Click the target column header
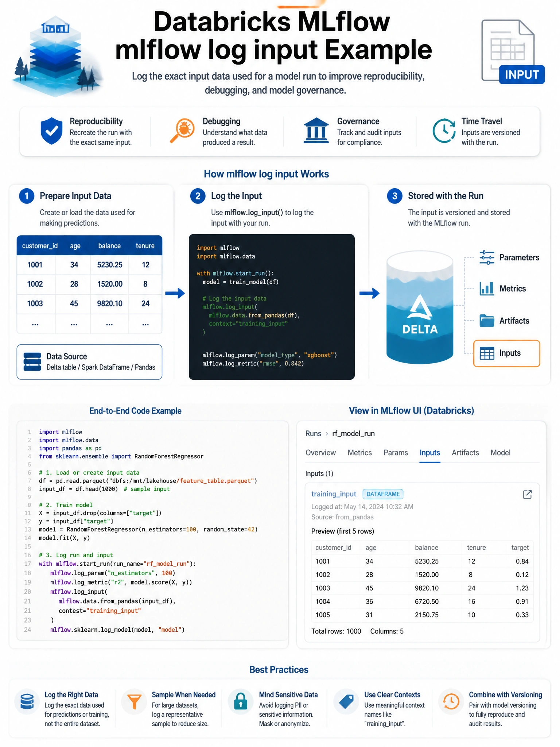The image size is (560, 747). [x=520, y=547]
